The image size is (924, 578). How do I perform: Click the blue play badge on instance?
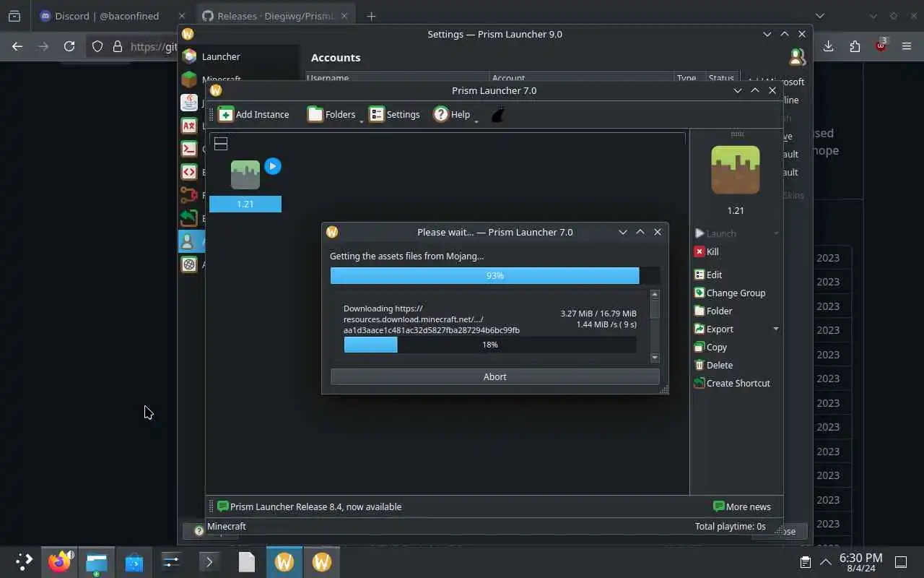(x=272, y=166)
